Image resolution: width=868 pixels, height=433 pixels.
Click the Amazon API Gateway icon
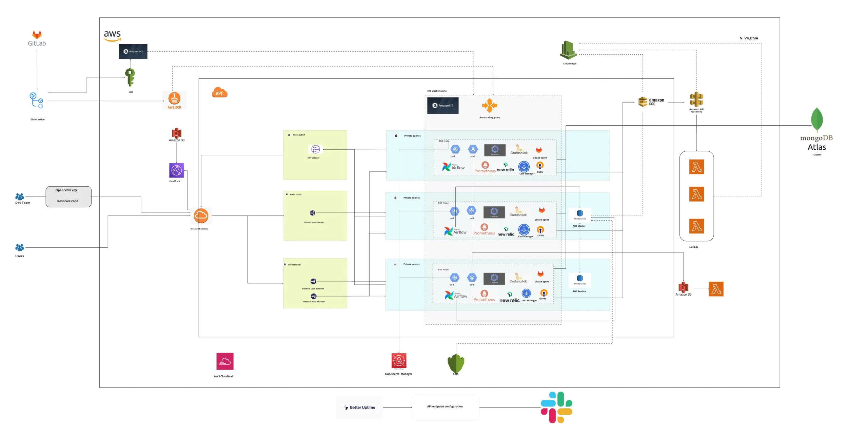(x=696, y=99)
